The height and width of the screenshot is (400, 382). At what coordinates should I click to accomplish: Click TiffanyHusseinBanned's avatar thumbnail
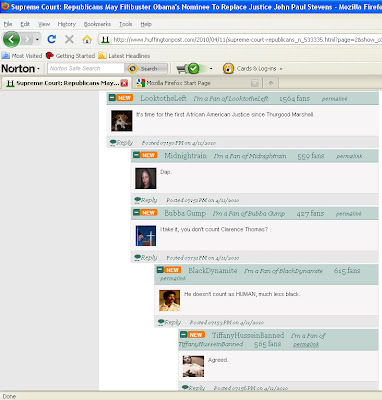tap(193, 366)
